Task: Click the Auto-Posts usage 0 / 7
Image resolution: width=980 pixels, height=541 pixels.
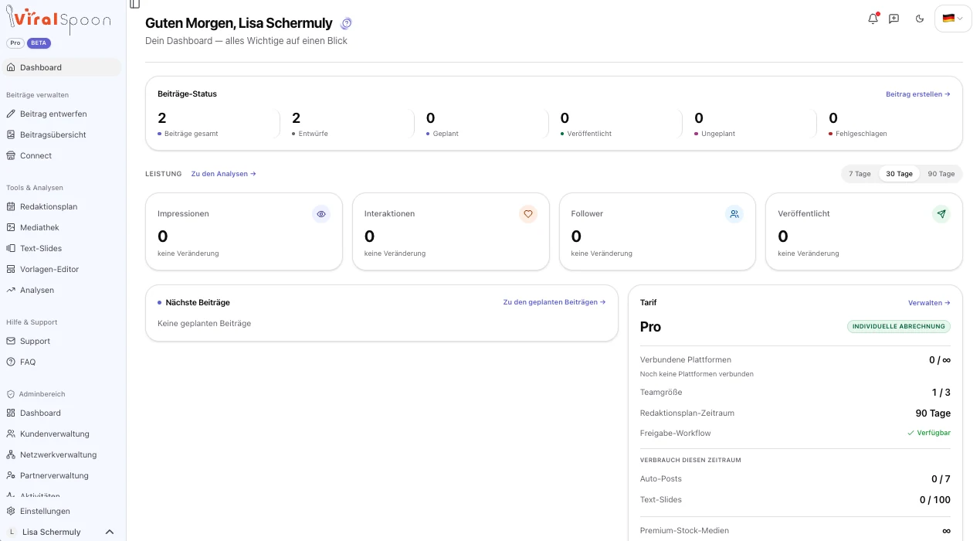Action: [x=941, y=478]
